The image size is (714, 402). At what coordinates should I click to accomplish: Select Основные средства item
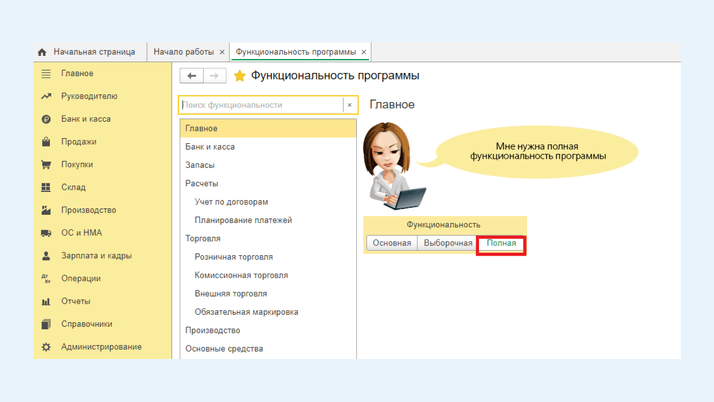click(x=268, y=349)
